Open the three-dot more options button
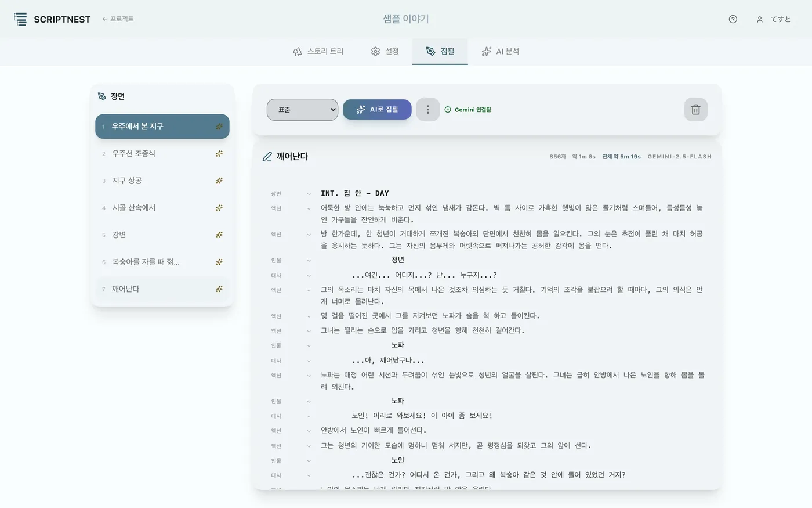812x508 pixels. point(428,110)
